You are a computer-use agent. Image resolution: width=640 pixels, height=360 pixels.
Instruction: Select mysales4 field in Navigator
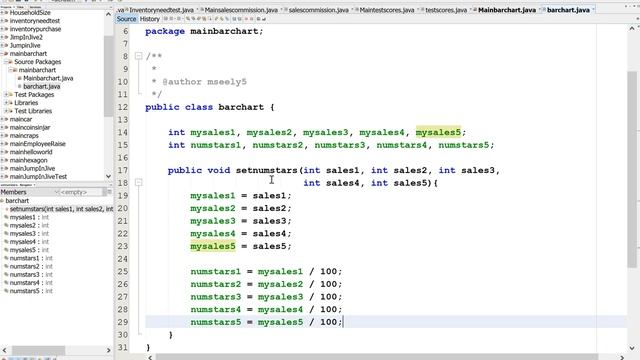(29, 242)
